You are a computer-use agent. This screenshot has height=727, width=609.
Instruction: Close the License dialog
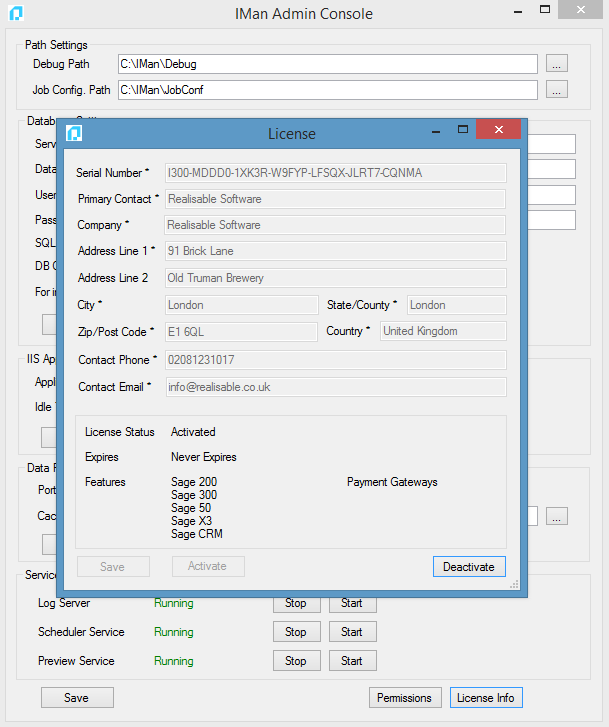point(497,130)
